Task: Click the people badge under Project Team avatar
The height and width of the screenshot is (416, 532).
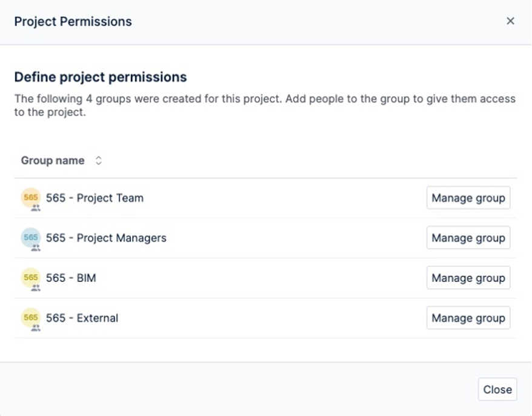Action: (36, 207)
